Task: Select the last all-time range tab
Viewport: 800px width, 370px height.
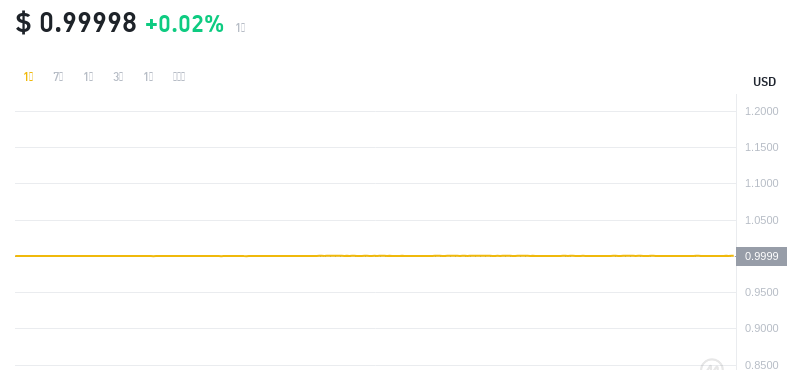Action: pos(179,77)
